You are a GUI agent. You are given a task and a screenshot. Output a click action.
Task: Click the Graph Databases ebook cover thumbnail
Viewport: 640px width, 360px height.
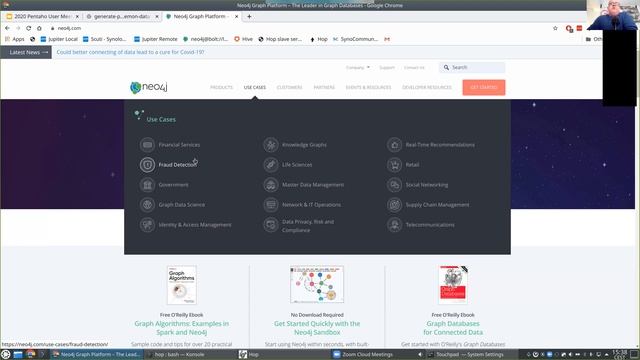coord(453,285)
